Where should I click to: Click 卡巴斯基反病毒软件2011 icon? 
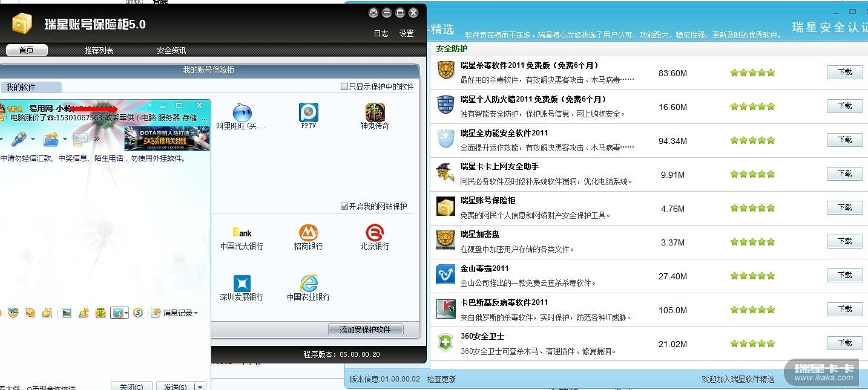coord(446,308)
